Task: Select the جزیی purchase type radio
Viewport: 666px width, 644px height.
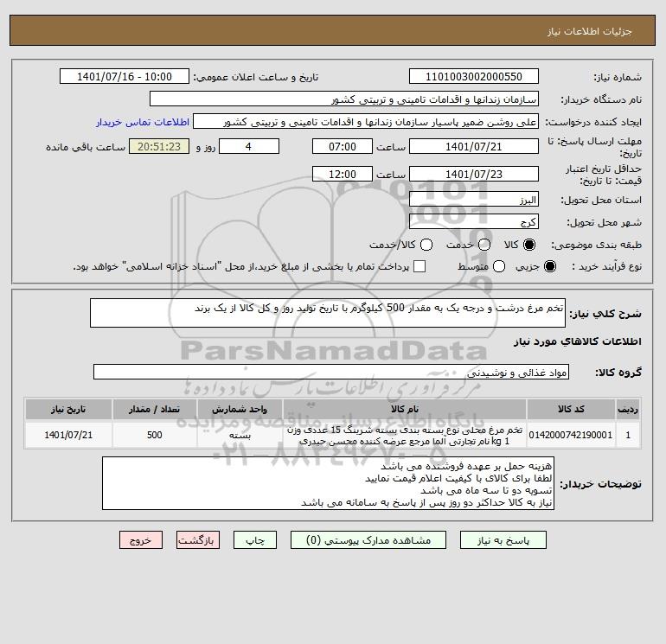Action: point(549,266)
